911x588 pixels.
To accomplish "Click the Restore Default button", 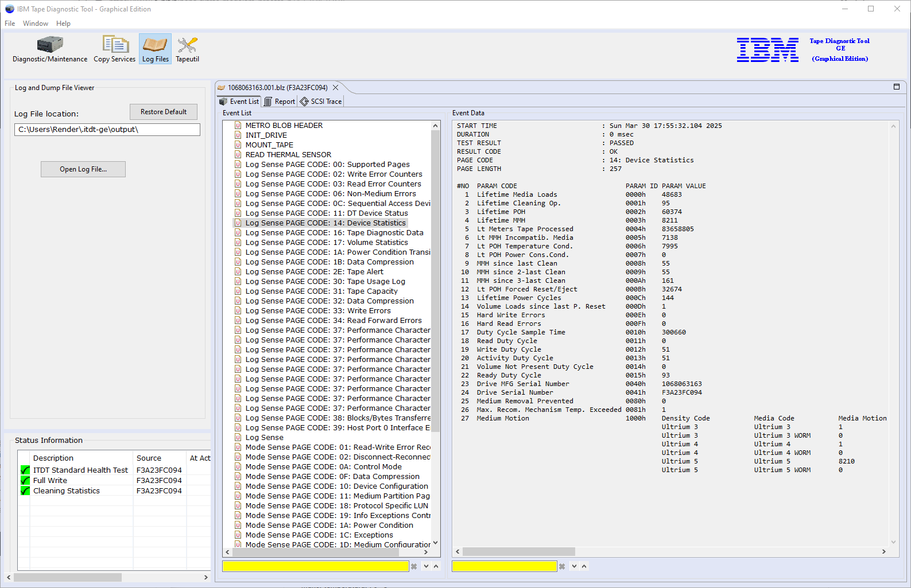I will tap(164, 112).
